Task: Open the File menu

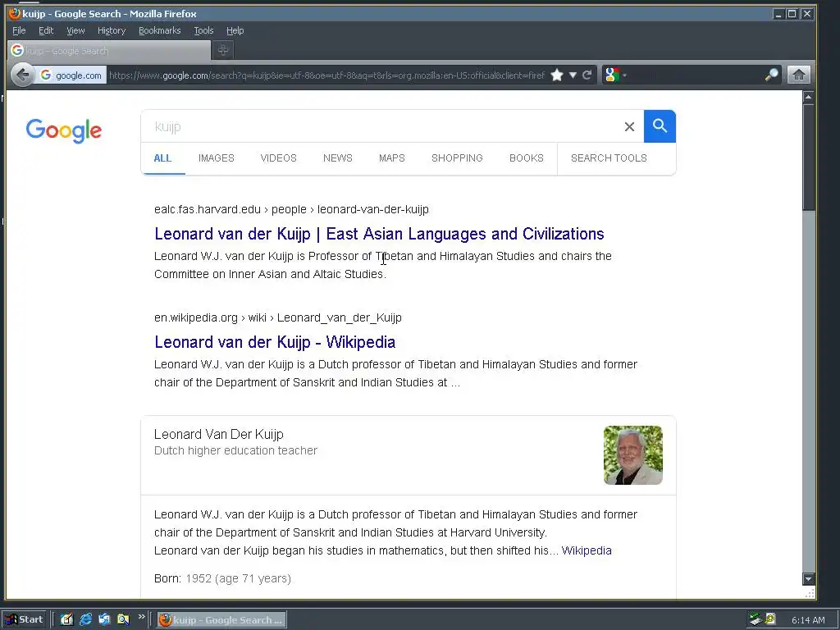Action: click(x=19, y=30)
